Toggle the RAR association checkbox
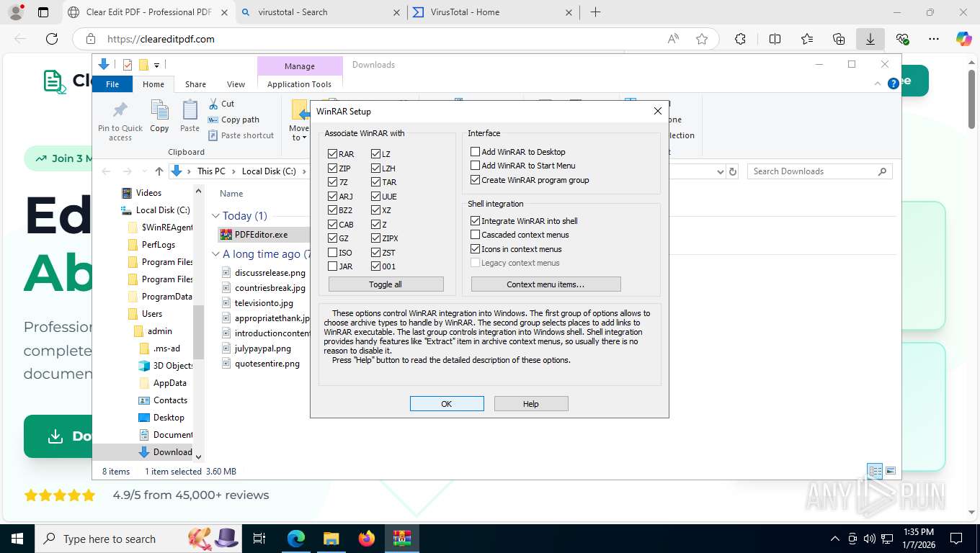 tap(332, 154)
